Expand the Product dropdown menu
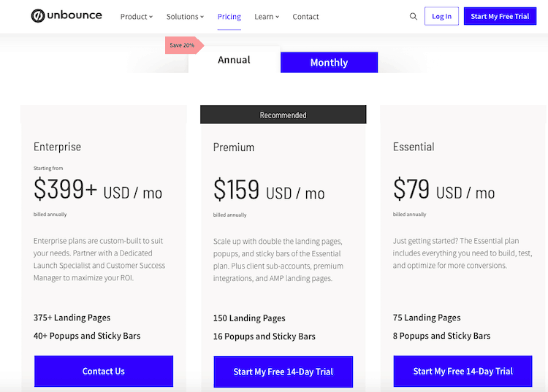This screenshot has height=392, width=548. pyautogui.click(x=137, y=17)
